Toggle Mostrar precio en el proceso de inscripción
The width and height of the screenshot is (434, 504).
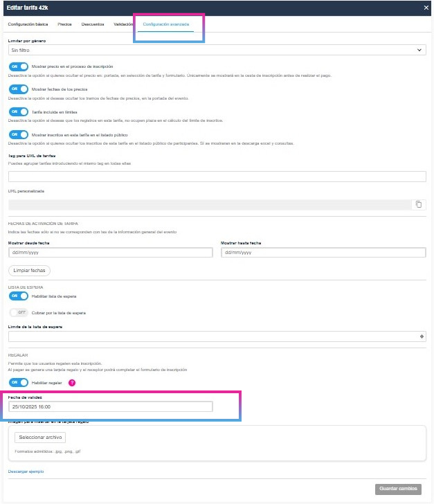[19, 66]
